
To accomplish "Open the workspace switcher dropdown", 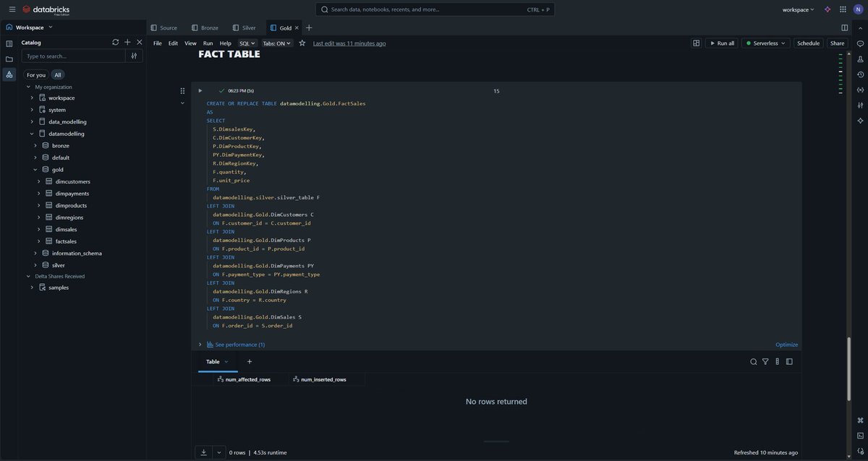I will [x=799, y=9].
